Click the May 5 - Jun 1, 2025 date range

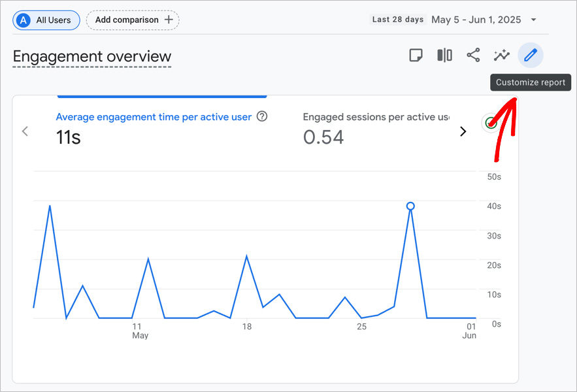(476, 20)
